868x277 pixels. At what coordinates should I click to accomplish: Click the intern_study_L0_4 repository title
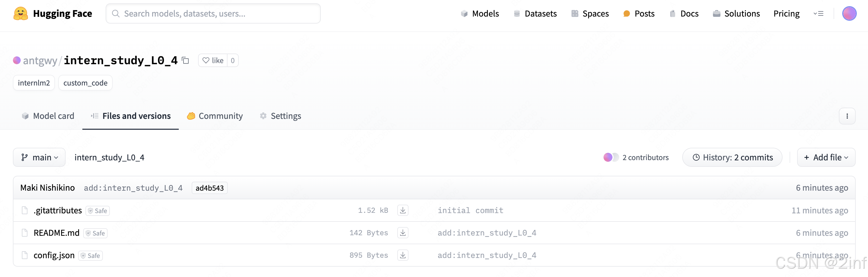coord(121,60)
